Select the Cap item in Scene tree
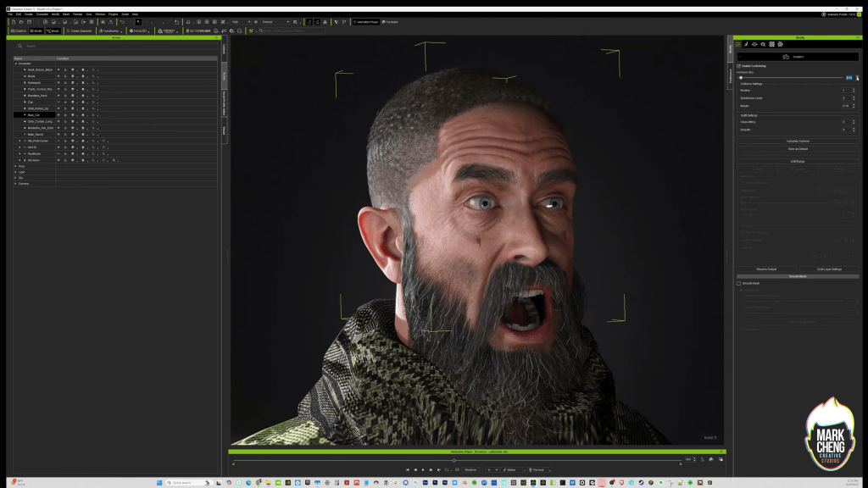This screenshot has width=868, height=488. pyautogui.click(x=31, y=102)
